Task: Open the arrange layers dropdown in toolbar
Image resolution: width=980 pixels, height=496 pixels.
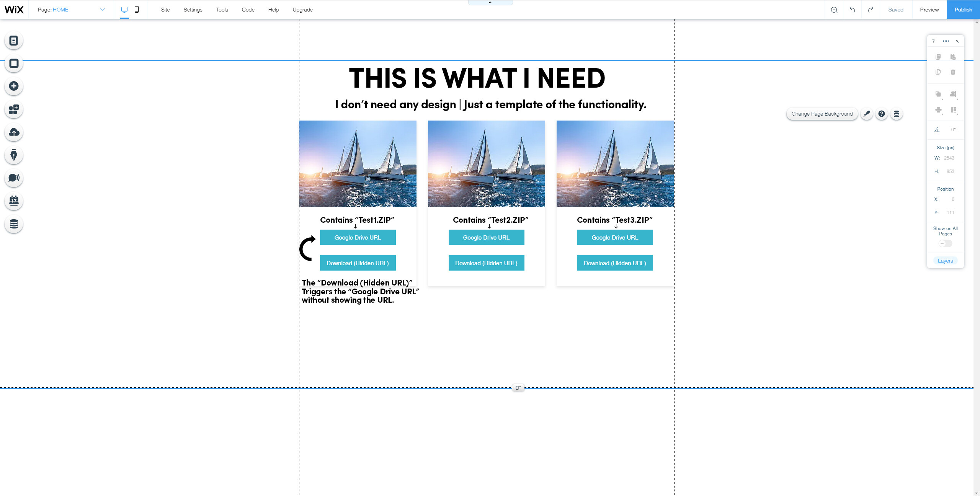Action: click(938, 94)
